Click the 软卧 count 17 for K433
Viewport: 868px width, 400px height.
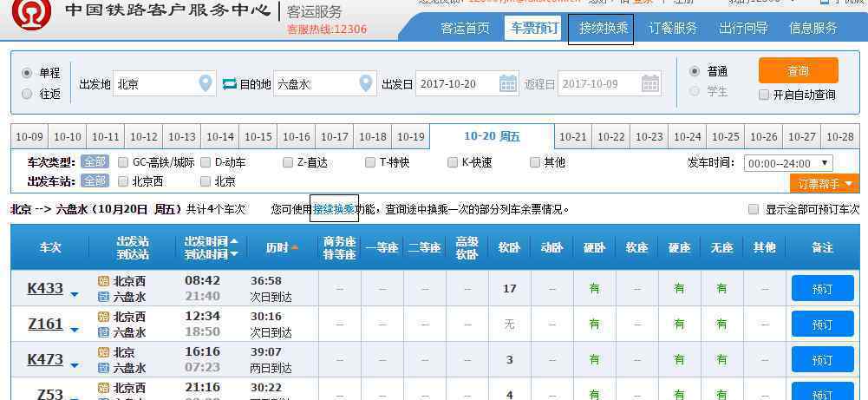click(510, 289)
